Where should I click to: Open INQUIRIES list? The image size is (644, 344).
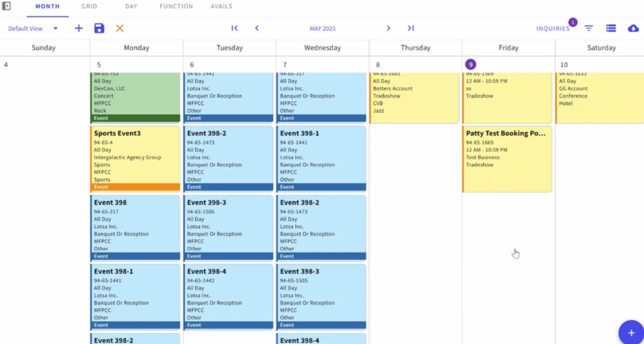click(x=553, y=29)
